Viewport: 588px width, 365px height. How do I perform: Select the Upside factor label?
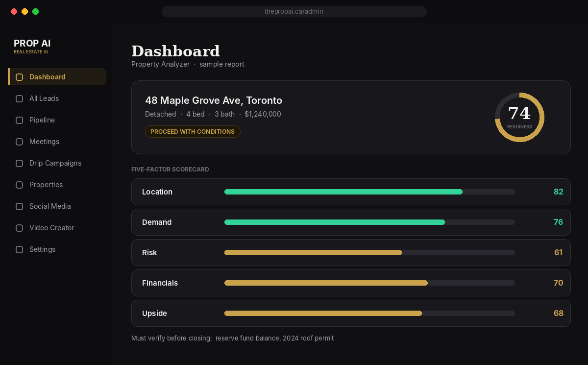(154, 313)
